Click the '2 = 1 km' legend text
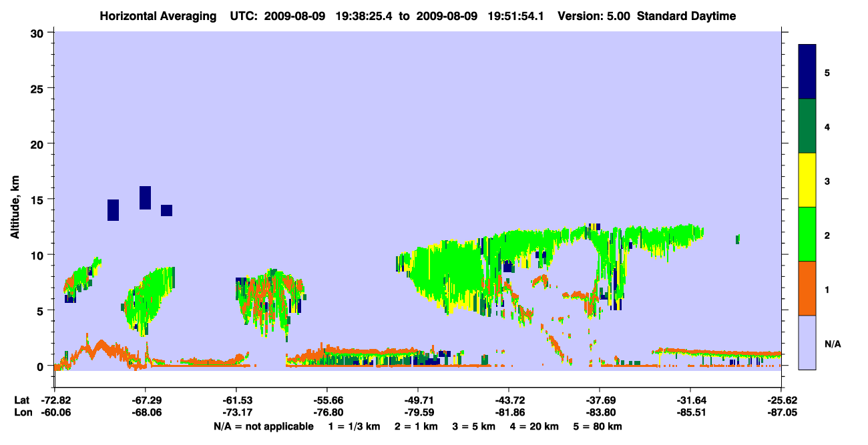868x445 pixels. (x=416, y=426)
